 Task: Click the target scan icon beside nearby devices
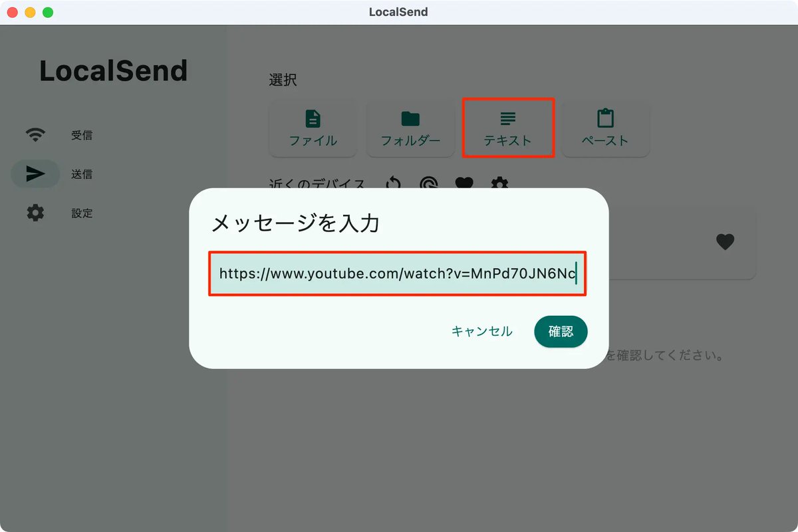click(429, 183)
